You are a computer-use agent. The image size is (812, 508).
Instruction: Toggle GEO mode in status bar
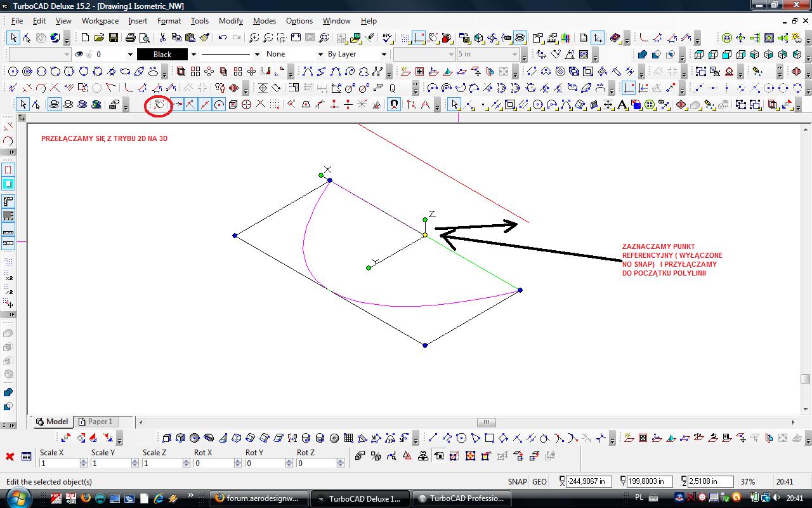[539, 482]
